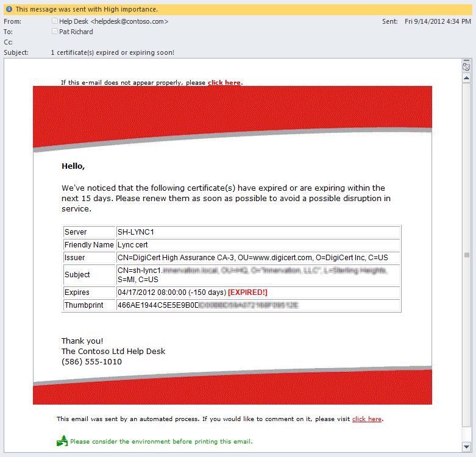This screenshot has height=457, width=476.
Task: Click the CN=sh-lync1 subject cell
Action: coord(258,275)
